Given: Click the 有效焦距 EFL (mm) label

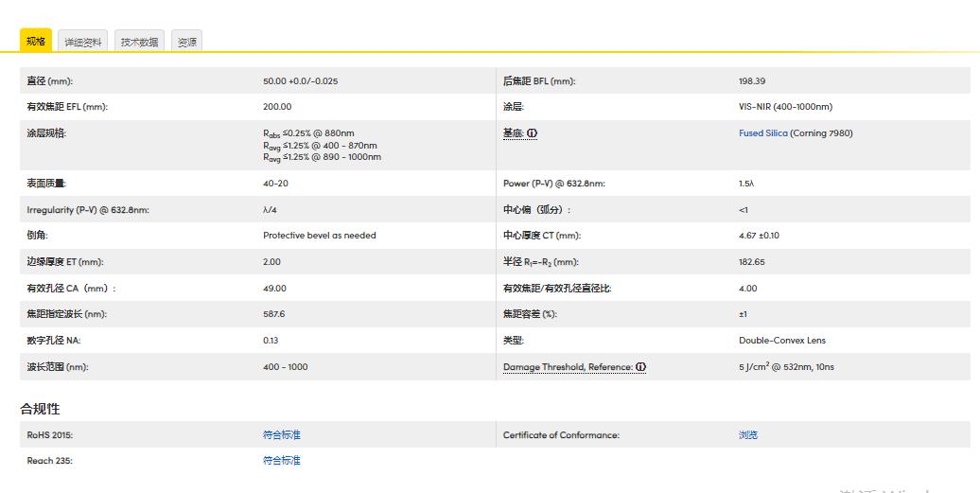Looking at the screenshot, I should point(67,107).
